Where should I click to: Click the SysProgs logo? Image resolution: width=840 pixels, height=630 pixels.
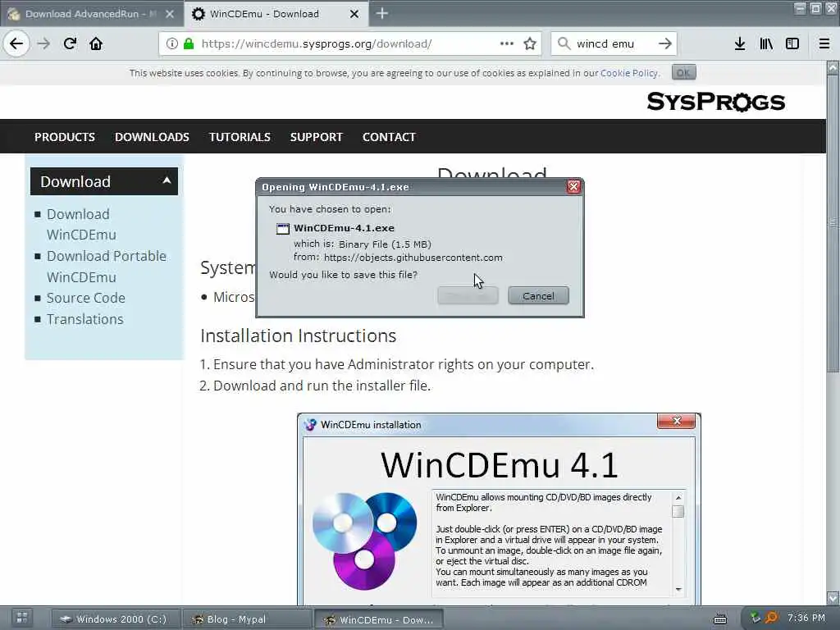[x=715, y=101]
